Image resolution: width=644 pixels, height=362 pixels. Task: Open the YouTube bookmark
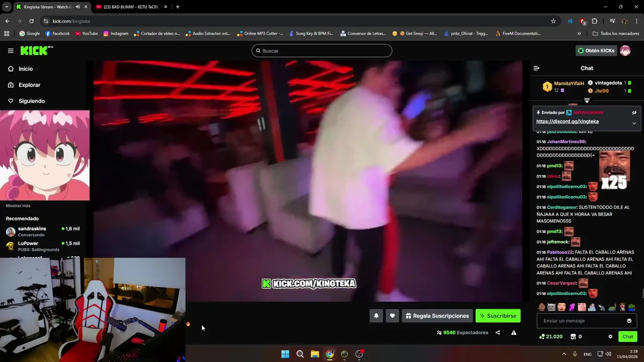coord(87,34)
